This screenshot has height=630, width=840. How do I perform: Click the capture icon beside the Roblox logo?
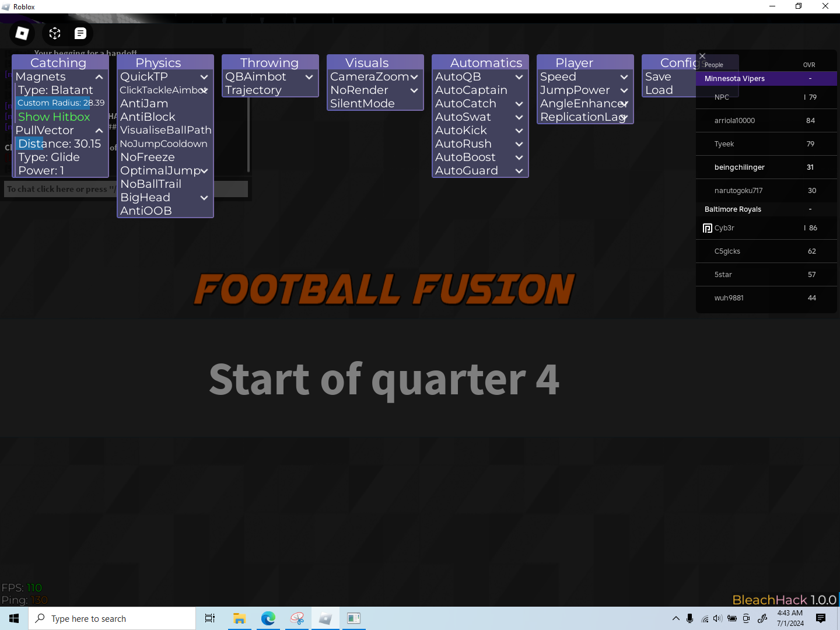(55, 33)
